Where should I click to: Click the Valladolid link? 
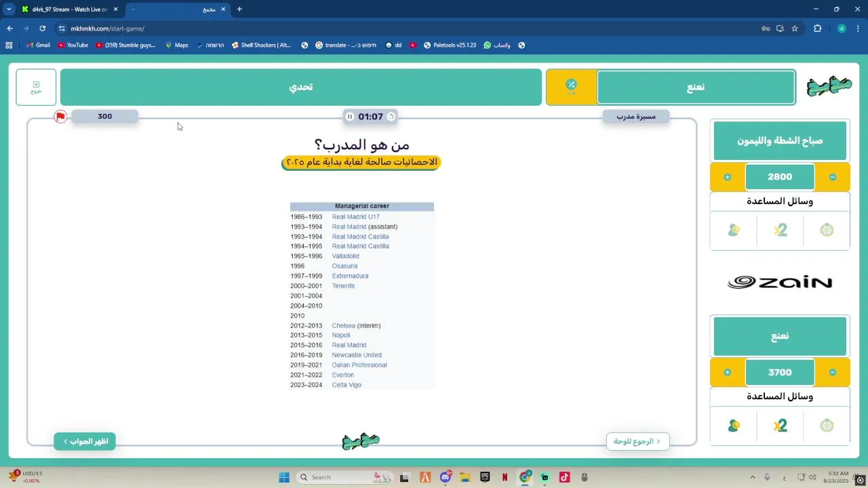(345, 256)
